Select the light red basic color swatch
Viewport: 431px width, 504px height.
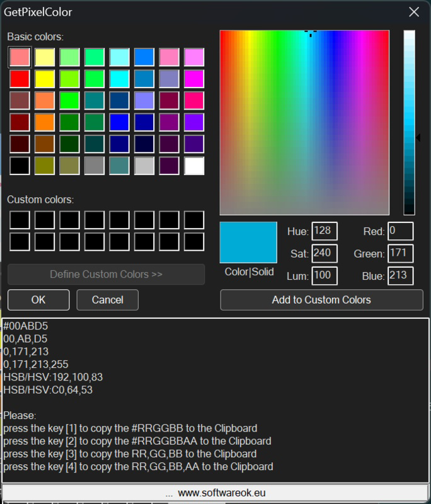(20, 57)
